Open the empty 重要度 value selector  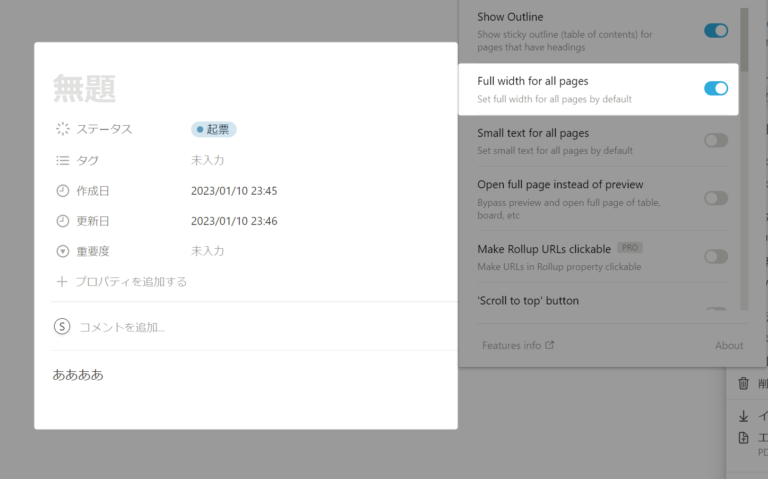pos(208,251)
